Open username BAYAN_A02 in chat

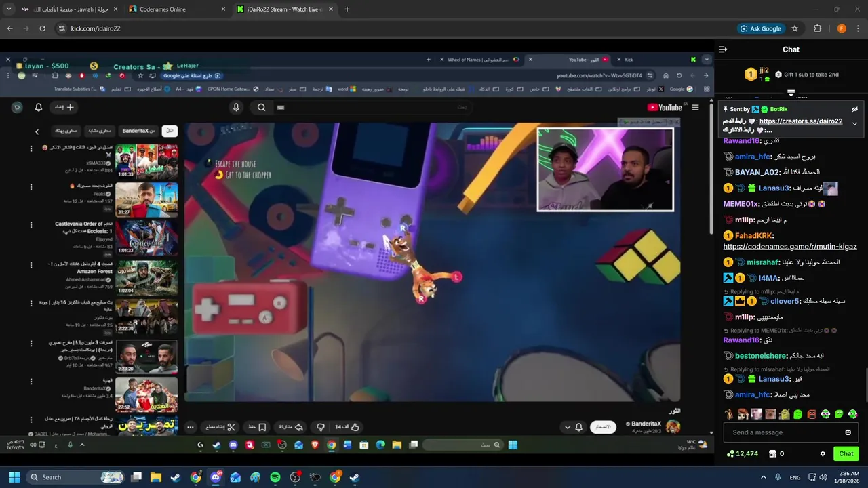757,172
